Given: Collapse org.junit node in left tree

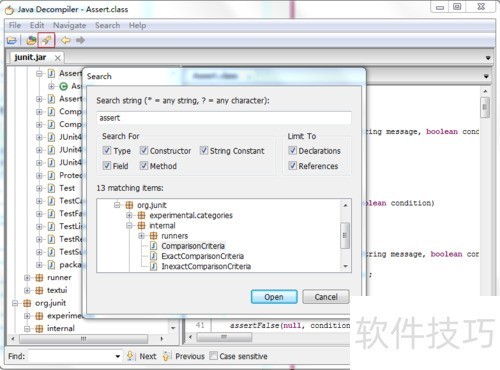Looking at the screenshot, I should (x=15, y=303).
